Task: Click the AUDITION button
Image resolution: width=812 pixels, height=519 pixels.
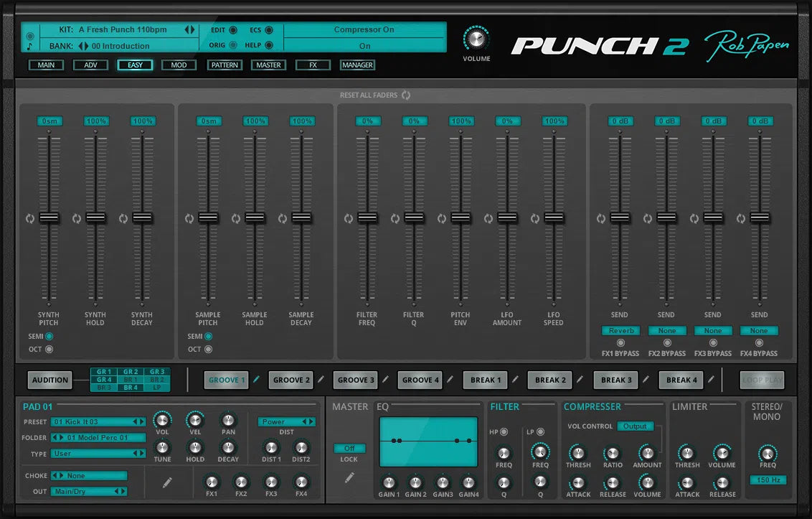Action: 49,380
